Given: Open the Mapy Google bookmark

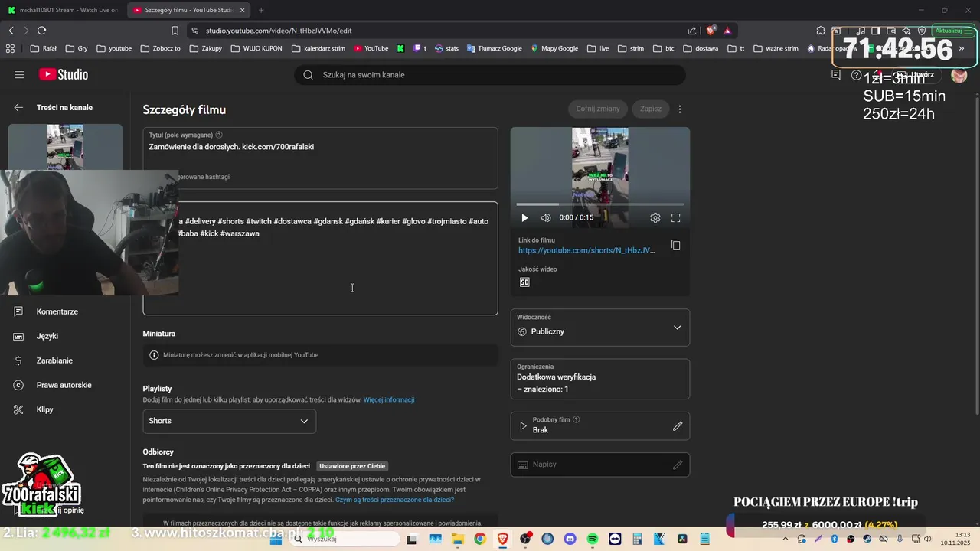Looking at the screenshot, I should [x=554, y=48].
